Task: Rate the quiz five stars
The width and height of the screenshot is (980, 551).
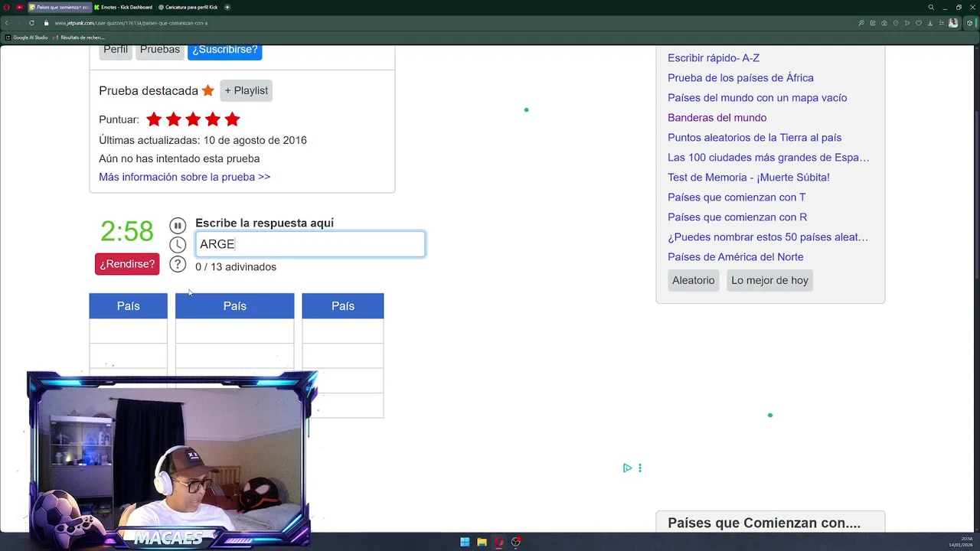Action: pyautogui.click(x=233, y=119)
